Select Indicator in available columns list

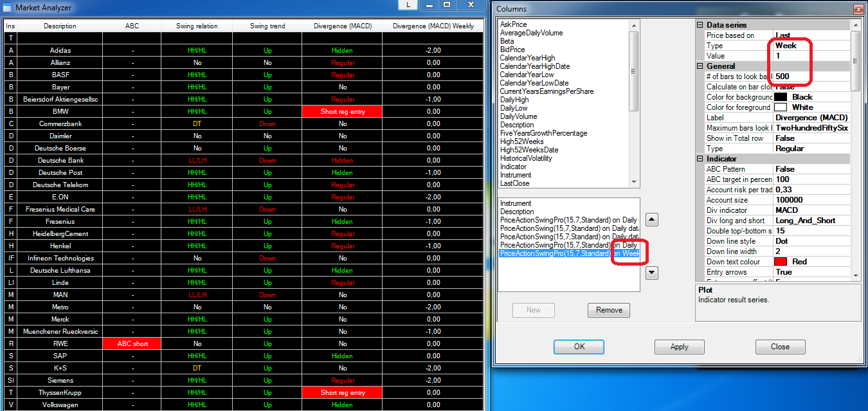click(513, 167)
